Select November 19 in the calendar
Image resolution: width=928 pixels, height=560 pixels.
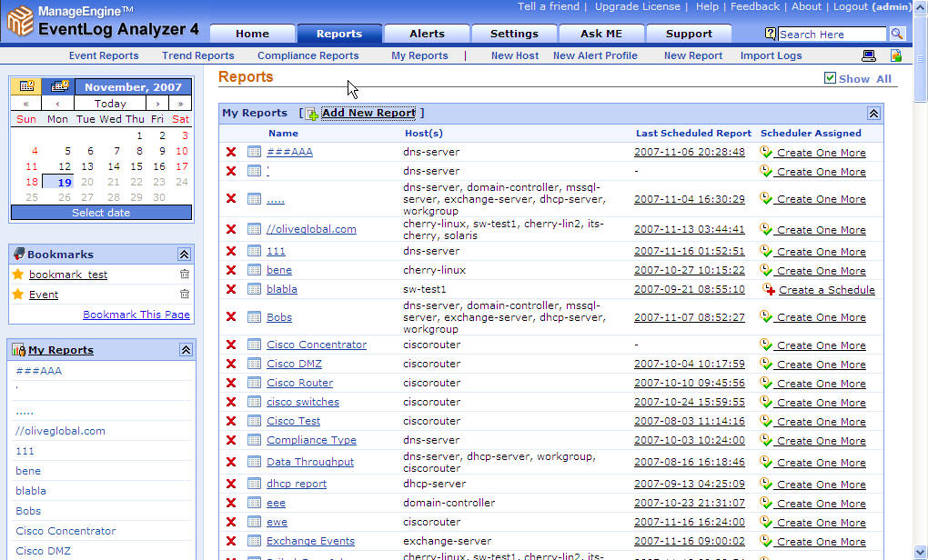click(58, 182)
